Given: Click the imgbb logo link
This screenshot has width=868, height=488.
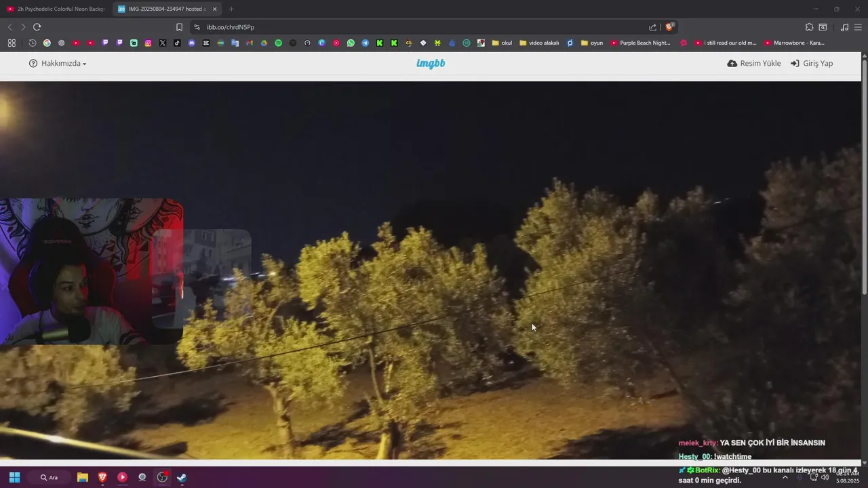Looking at the screenshot, I should tap(431, 63).
